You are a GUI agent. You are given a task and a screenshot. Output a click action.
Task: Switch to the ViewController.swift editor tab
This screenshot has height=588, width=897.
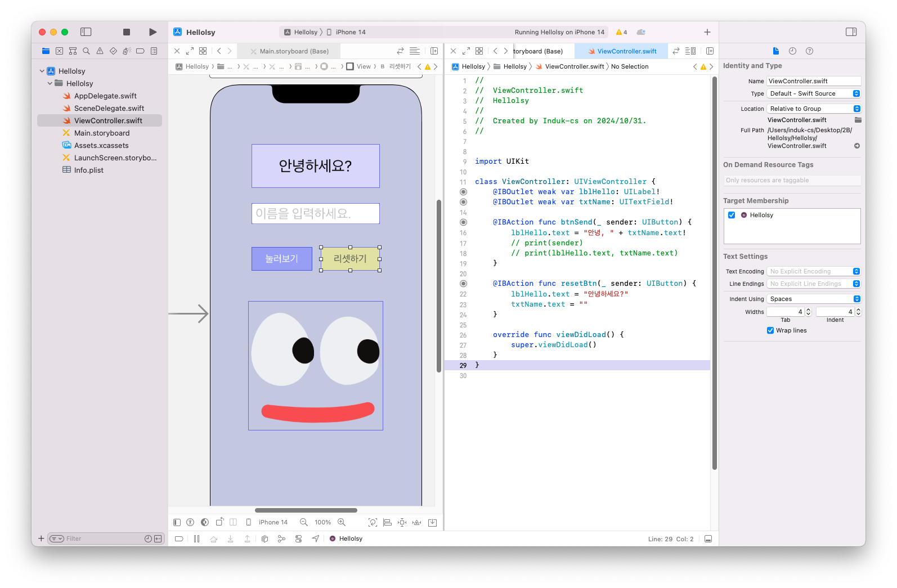click(x=621, y=51)
